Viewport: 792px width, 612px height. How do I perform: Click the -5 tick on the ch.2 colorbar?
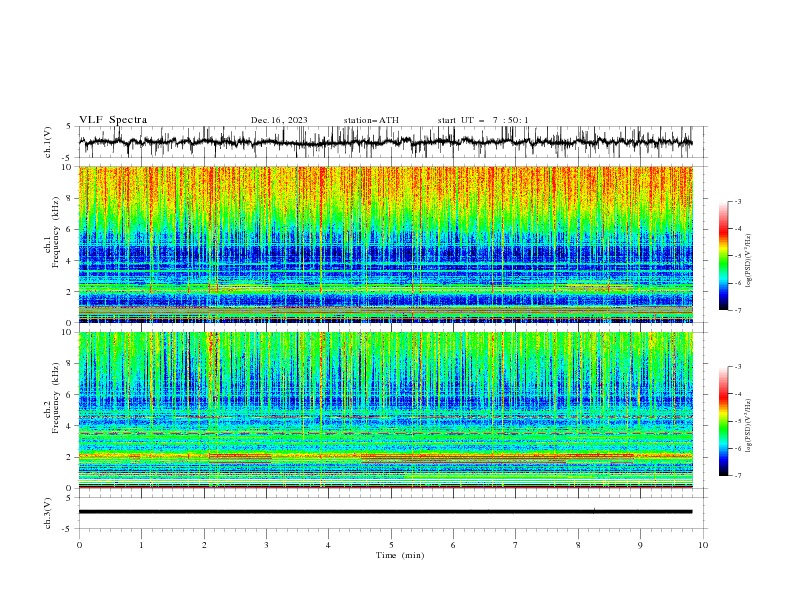click(738, 421)
